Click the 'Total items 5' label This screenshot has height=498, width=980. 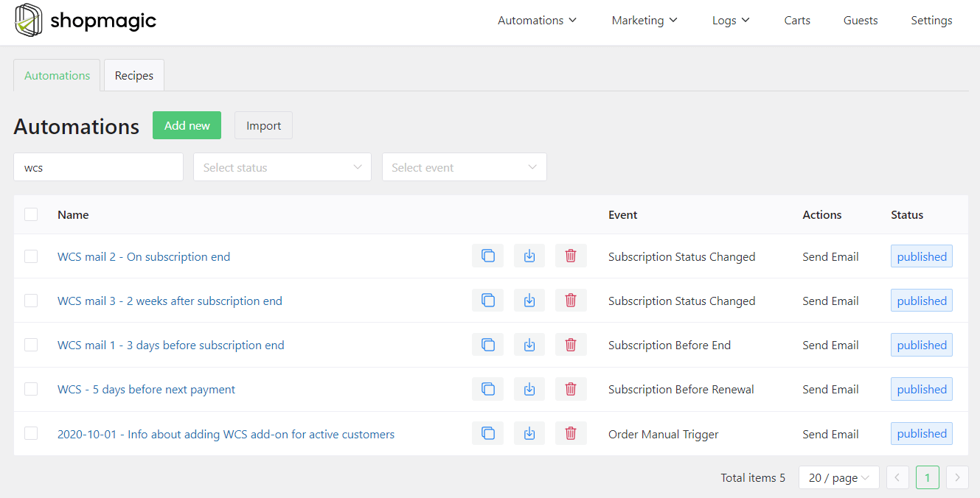pos(753,478)
